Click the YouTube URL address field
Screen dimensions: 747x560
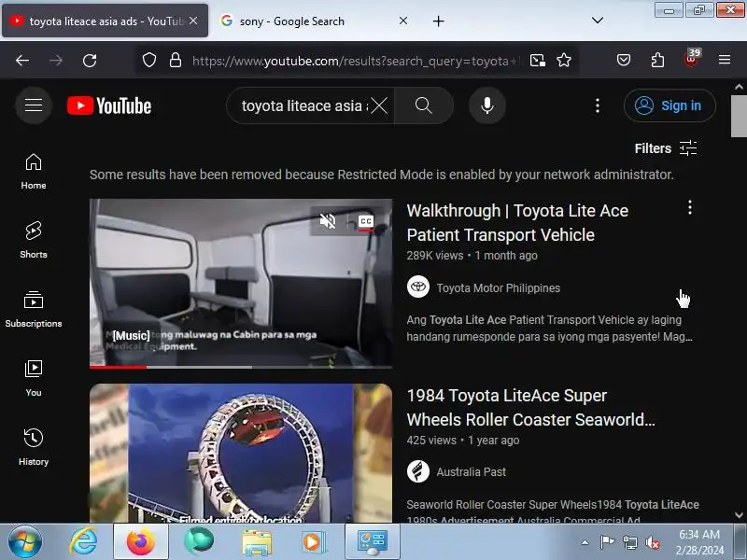[x=355, y=61]
